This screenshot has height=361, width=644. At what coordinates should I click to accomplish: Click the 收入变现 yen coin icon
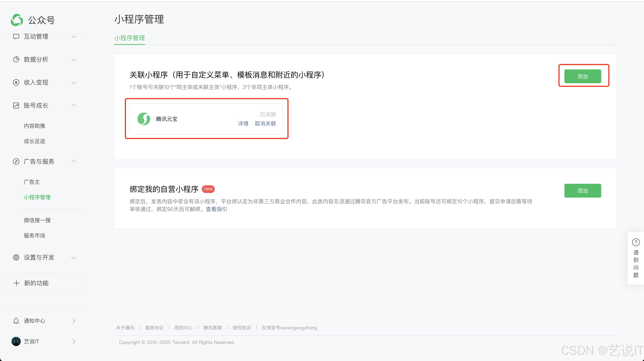[x=16, y=82]
